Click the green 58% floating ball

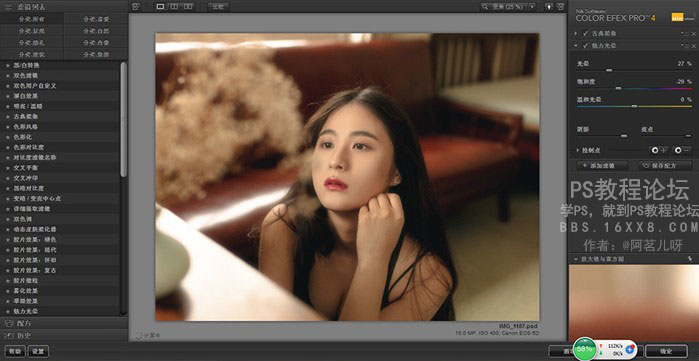click(x=584, y=349)
